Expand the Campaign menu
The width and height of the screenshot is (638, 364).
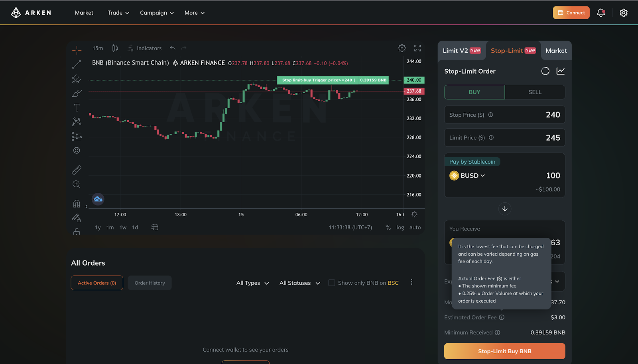click(157, 13)
